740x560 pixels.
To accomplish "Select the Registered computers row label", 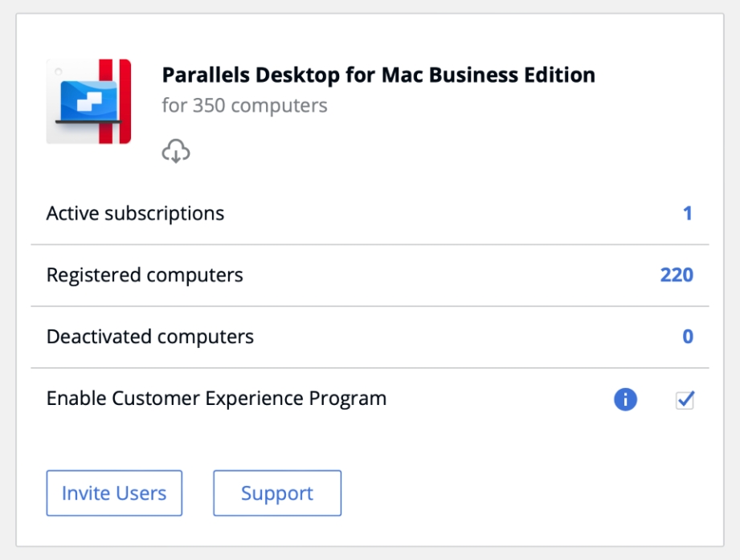I will point(145,275).
